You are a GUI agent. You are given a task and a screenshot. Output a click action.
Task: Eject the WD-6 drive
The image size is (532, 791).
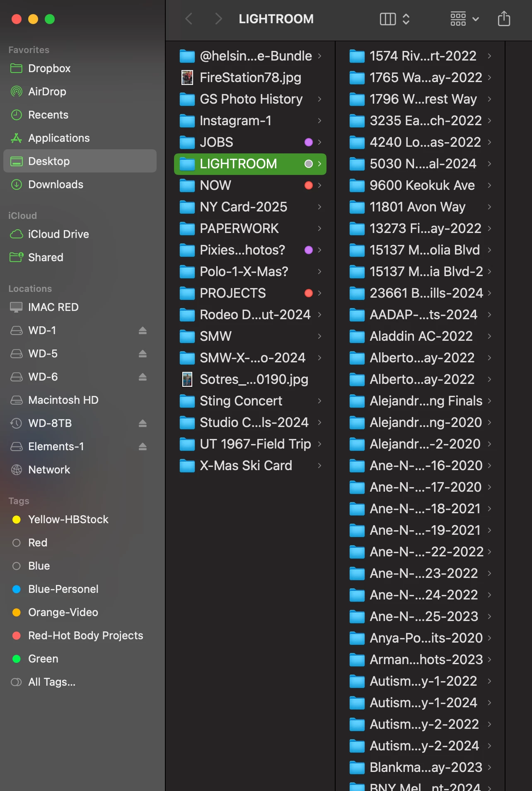tap(143, 377)
